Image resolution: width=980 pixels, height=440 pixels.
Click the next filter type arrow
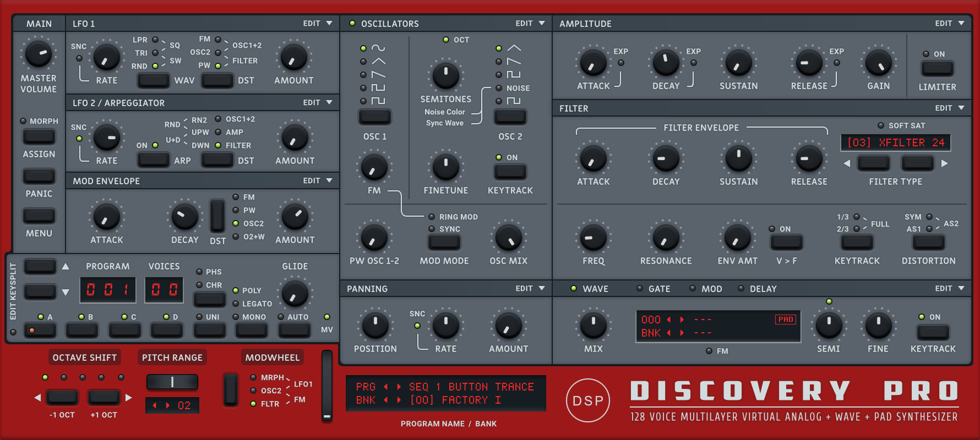(945, 163)
